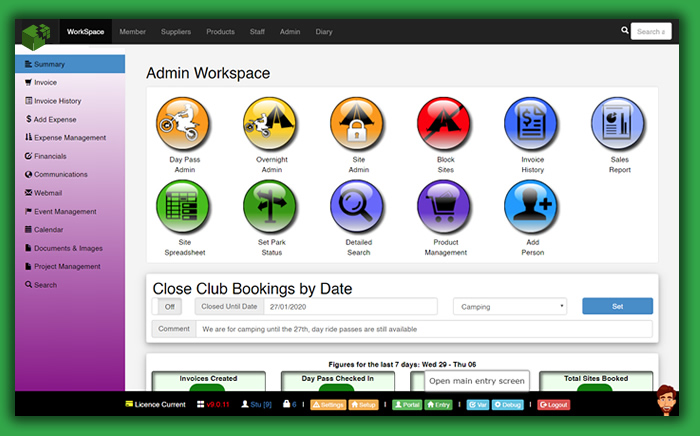Open the Camping dropdown
The image size is (700, 436).
click(510, 307)
